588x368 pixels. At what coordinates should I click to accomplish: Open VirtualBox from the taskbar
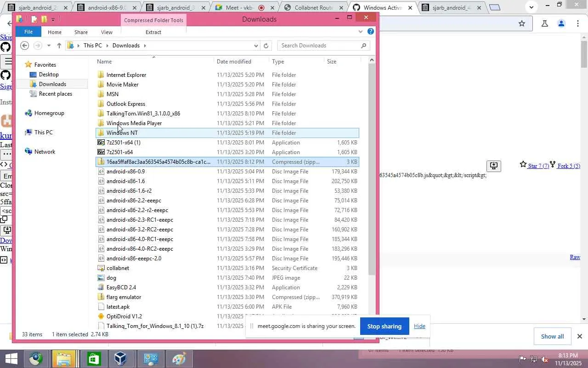pyautogui.click(x=120, y=359)
